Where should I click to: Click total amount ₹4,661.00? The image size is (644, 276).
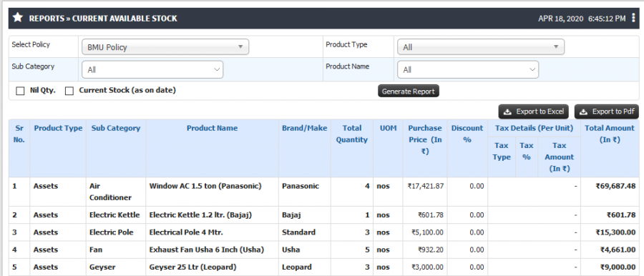(x=618, y=250)
